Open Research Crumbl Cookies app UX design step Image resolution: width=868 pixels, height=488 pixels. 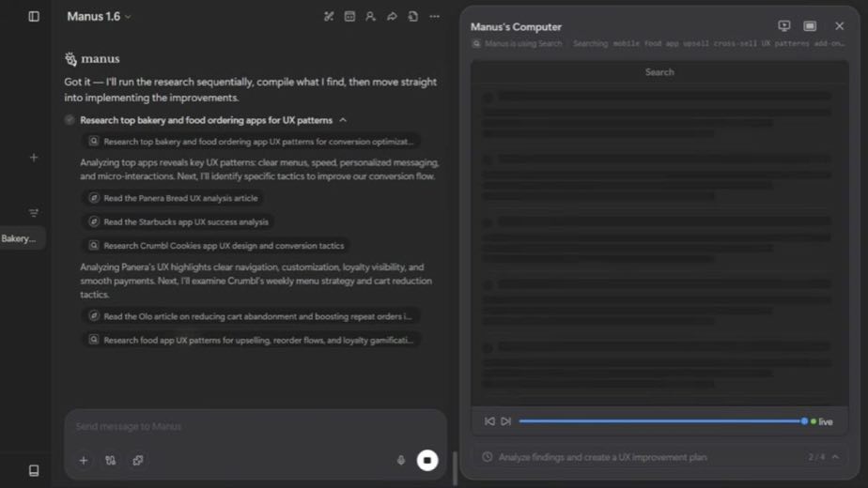216,246
